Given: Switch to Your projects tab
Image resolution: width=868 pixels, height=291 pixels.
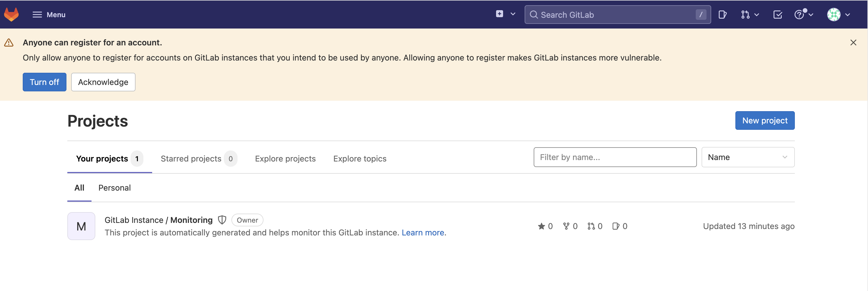Looking at the screenshot, I should [x=110, y=159].
